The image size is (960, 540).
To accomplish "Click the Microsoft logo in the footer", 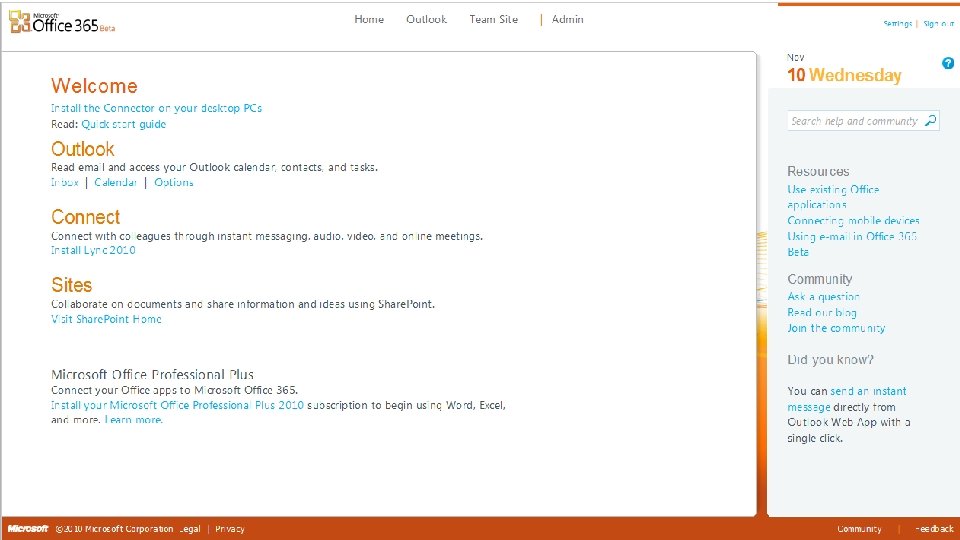I will 28,528.
